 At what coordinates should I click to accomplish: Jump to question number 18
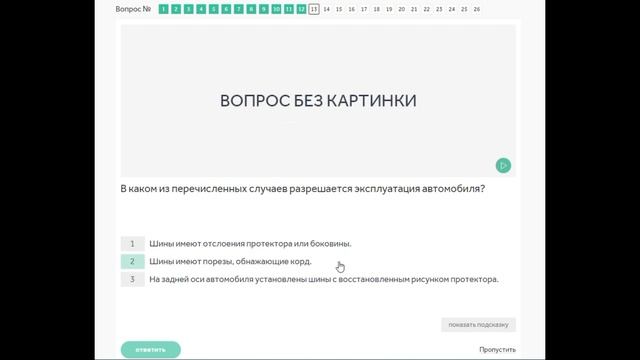376,9
